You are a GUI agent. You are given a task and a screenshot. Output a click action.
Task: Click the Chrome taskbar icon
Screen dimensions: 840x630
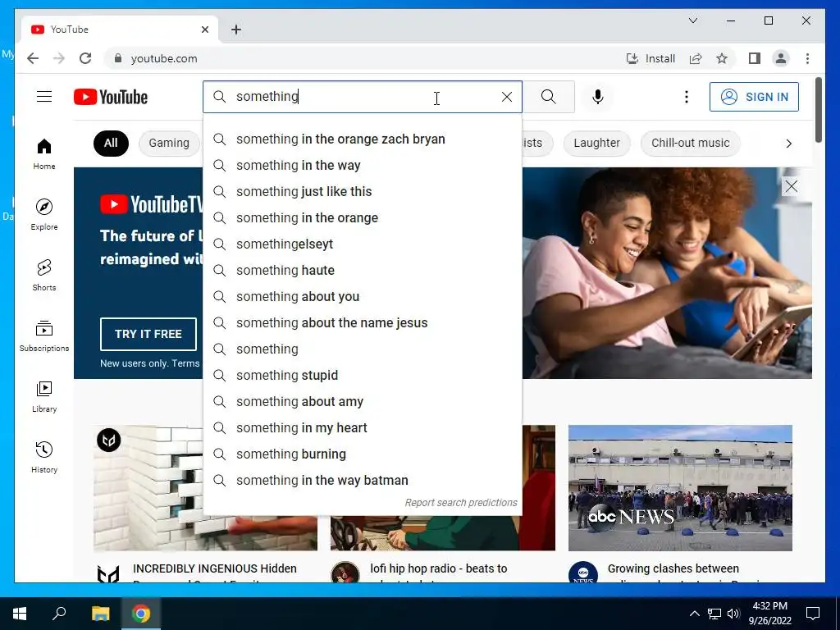141,614
